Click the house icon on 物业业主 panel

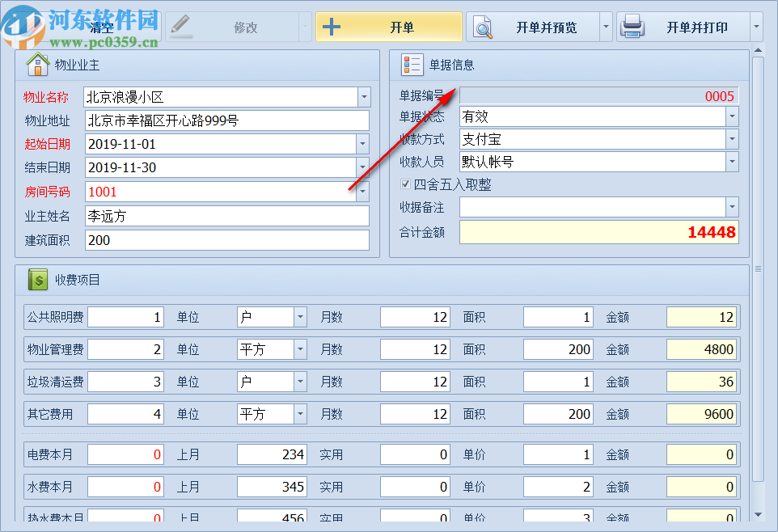pos(37,64)
